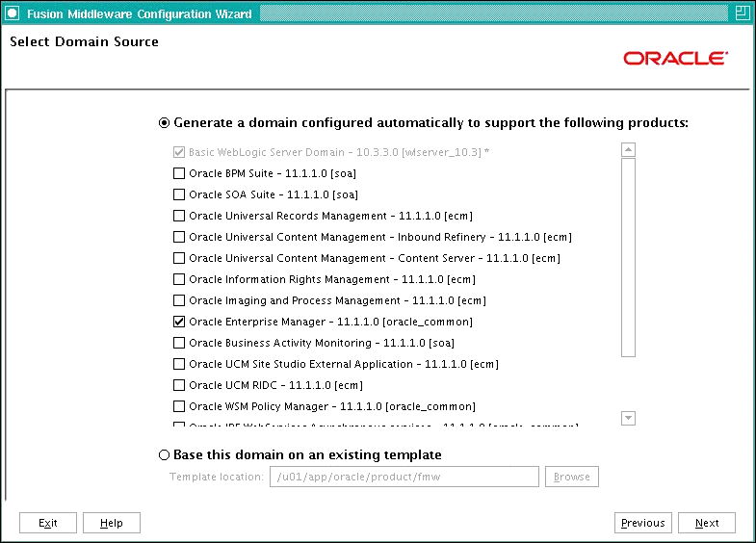Click the Browse button
Viewport: 756px width, 543px height.
pos(572,477)
